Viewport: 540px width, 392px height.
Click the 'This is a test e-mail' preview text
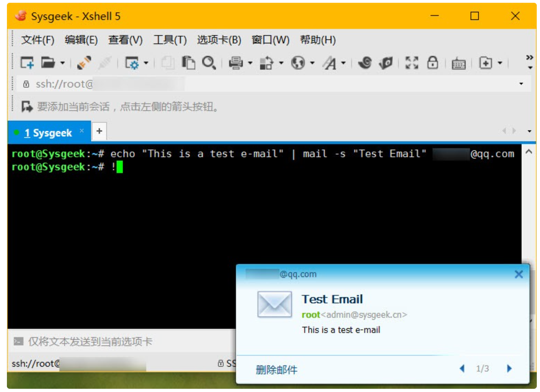pos(341,330)
